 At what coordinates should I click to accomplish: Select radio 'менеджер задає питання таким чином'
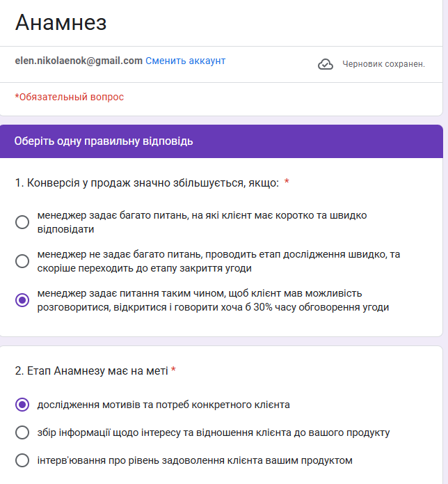tap(22, 300)
